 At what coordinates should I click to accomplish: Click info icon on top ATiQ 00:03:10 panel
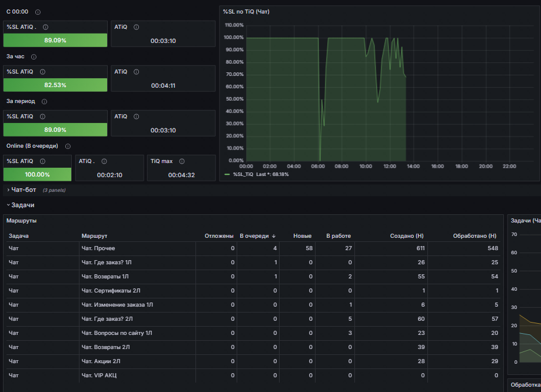pyautogui.click(x=137, y=27)
